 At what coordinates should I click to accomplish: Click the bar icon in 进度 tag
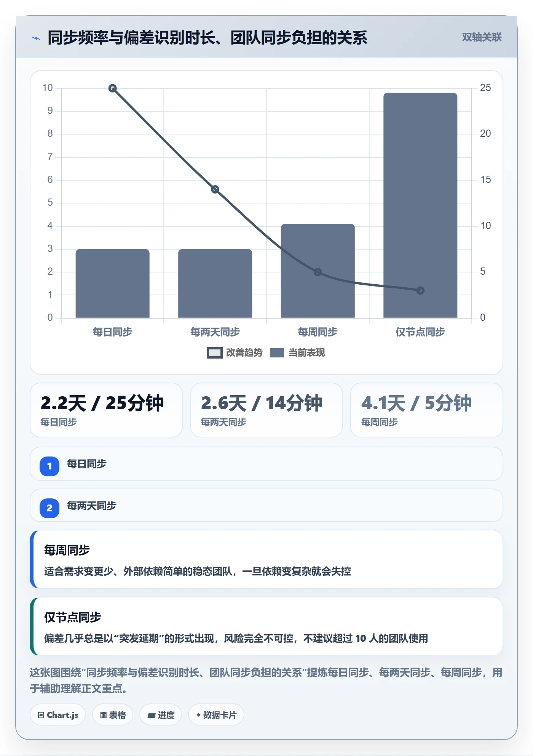152,716
